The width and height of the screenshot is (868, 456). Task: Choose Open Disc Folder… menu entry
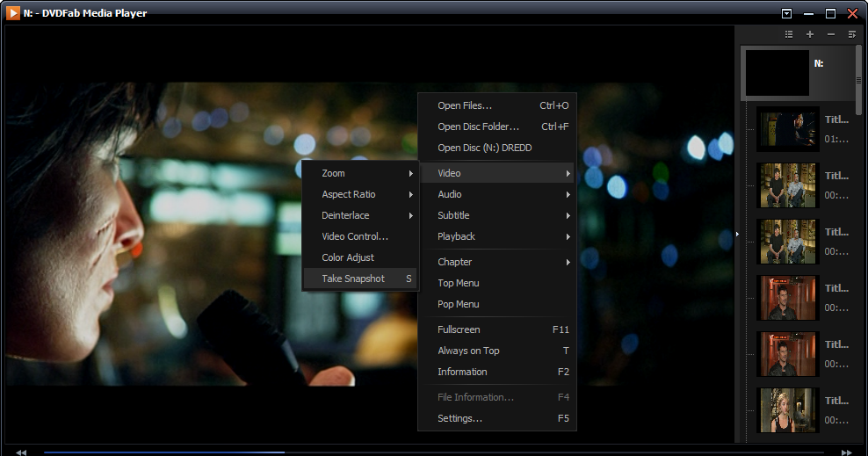pos(497,127)
